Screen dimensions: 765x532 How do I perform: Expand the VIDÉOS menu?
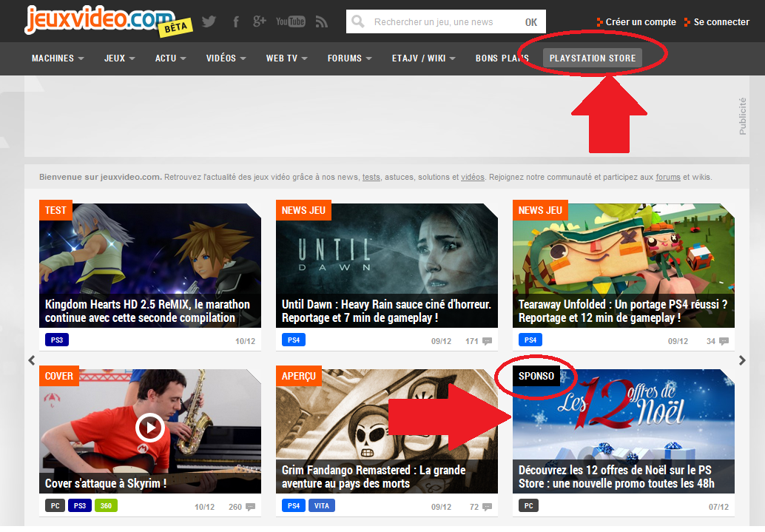click(226, 58)
